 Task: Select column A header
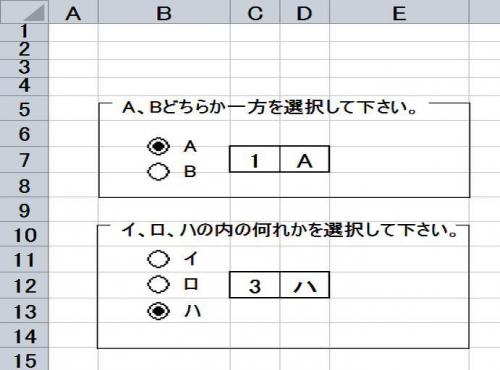pos(73,13)
